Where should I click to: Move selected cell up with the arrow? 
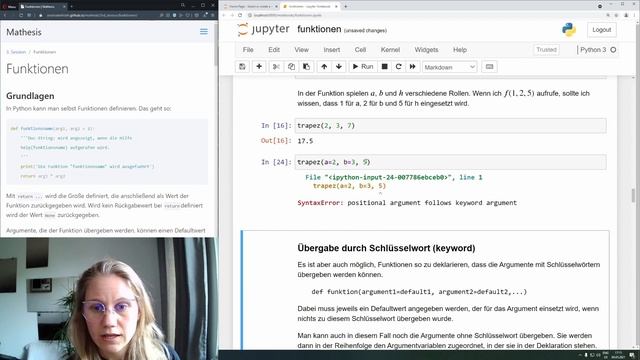tap(324, 67)
